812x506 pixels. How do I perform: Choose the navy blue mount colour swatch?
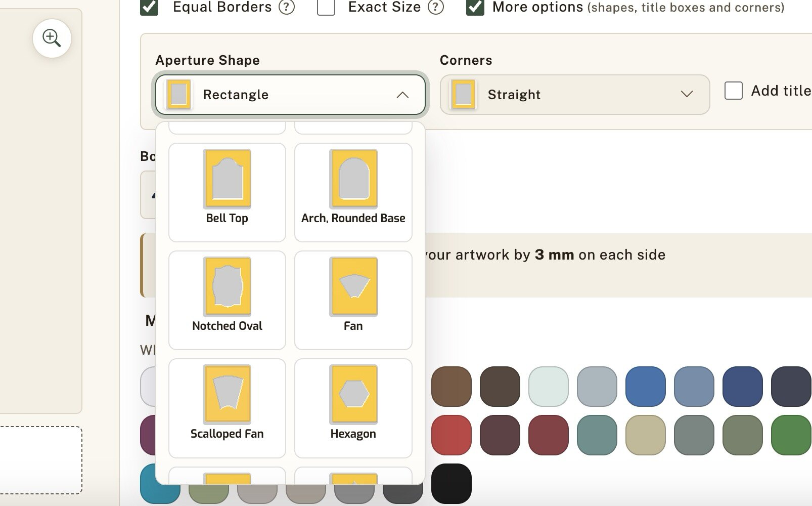(743, 387)
